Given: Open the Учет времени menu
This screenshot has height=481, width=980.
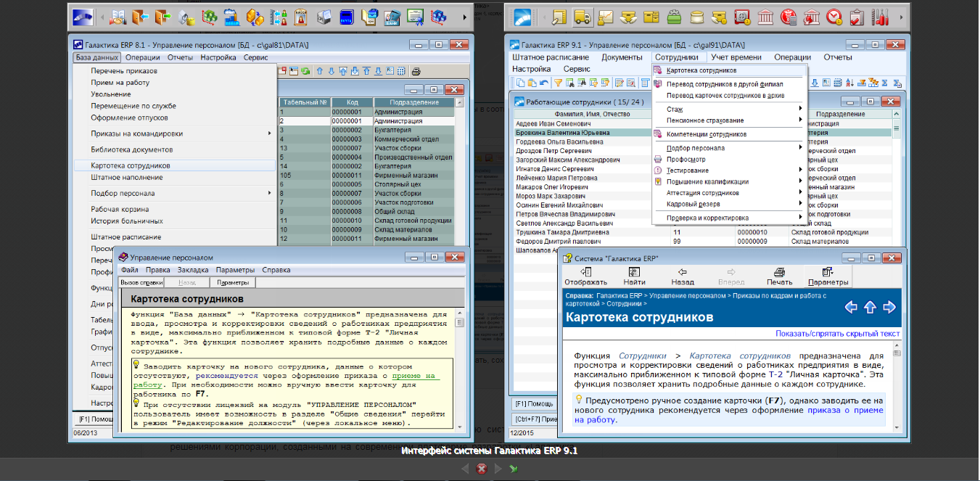Looking at the screenshot, I should tap(736, 57).
